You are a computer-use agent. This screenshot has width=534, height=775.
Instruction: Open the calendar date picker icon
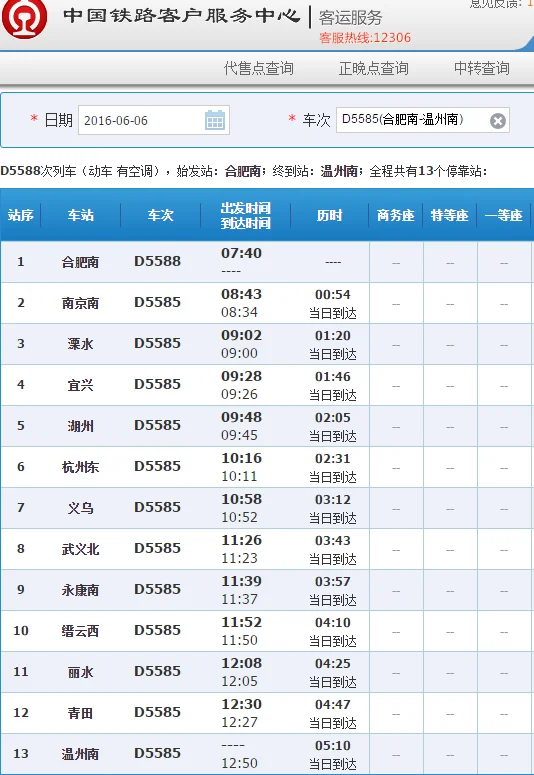point(215,120)
